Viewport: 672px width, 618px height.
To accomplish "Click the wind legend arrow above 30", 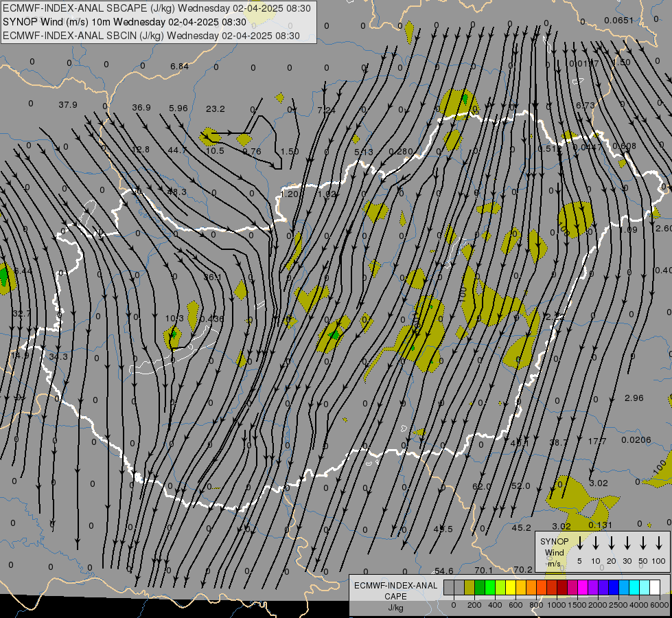I will [x=627, y=542].
